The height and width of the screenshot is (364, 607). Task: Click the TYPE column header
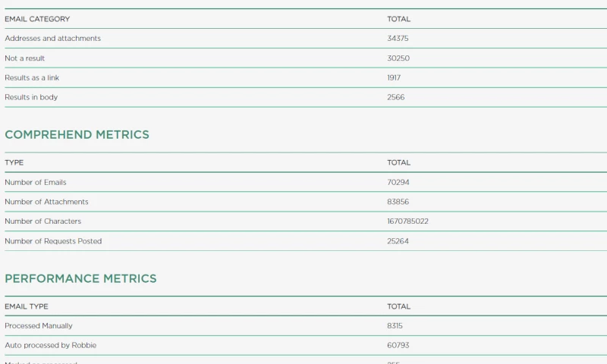click(14, 163)
